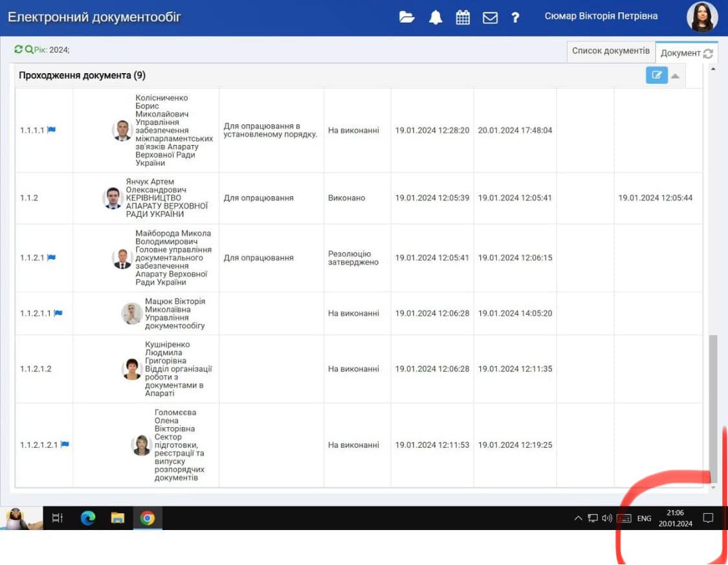Click reload icon on Документ tab

pos(708,53)
